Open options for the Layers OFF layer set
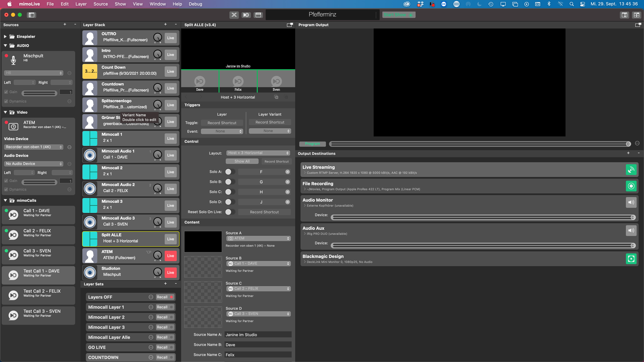644x362 pixels. (x=151, y=297)
